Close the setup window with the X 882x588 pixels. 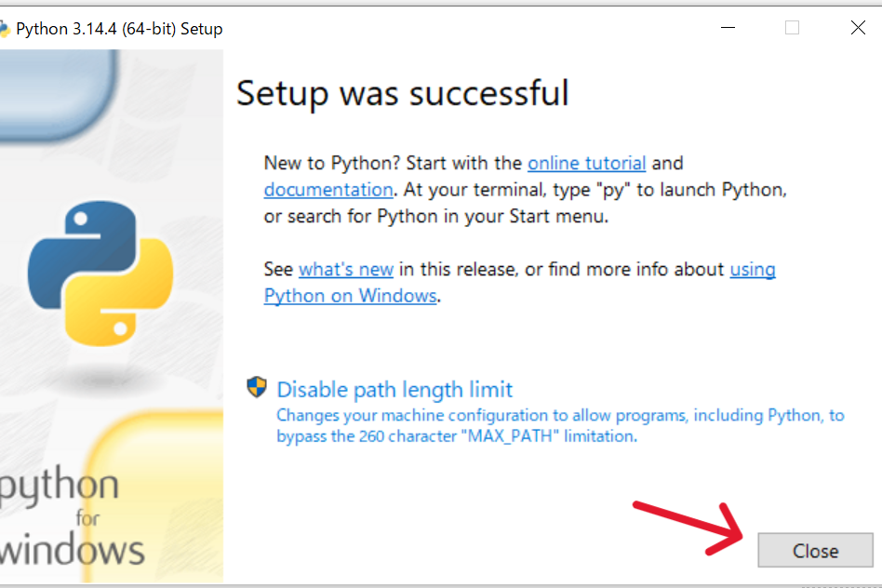pyautogui.click(x=858, y=28)
